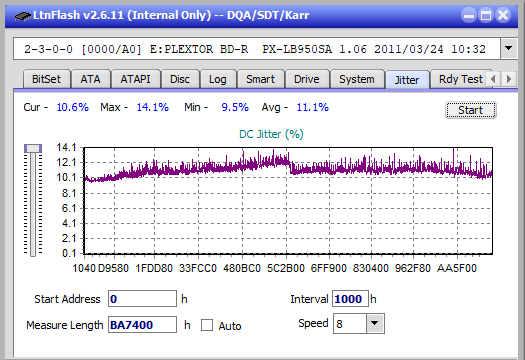Open the ATAPI tab
Viewport: 525px width, 360px height.
pos(135,79)
